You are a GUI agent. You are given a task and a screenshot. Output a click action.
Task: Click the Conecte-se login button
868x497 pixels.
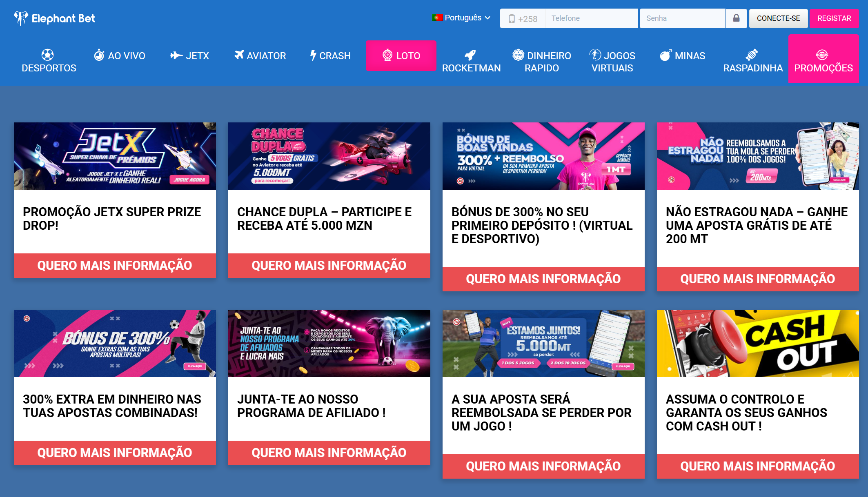pos(778,18)
